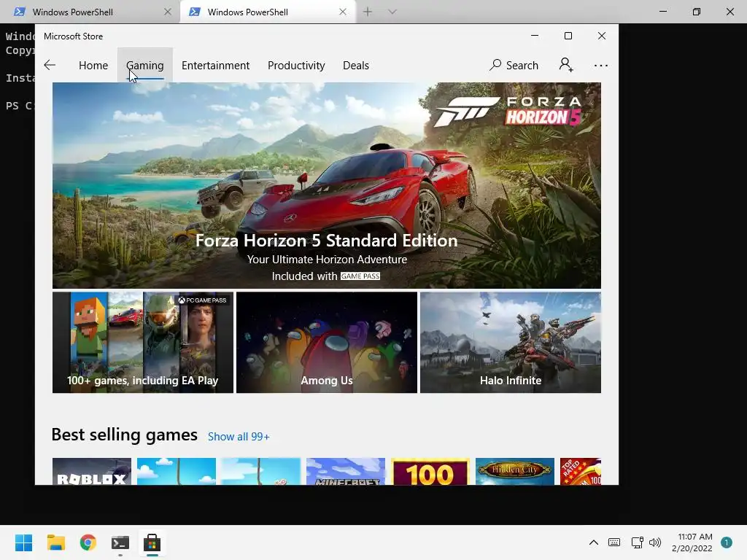The height and width of the screenshot is (560, 747).
Task: Click the Show all 99+ link
Action: (x=239, y=437)
